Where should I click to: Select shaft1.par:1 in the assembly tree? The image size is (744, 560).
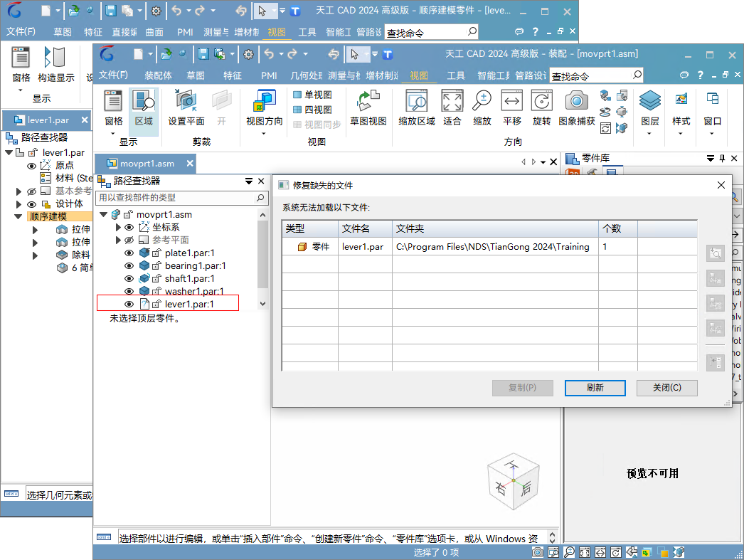pyautogui.click(x=189, y=278)
